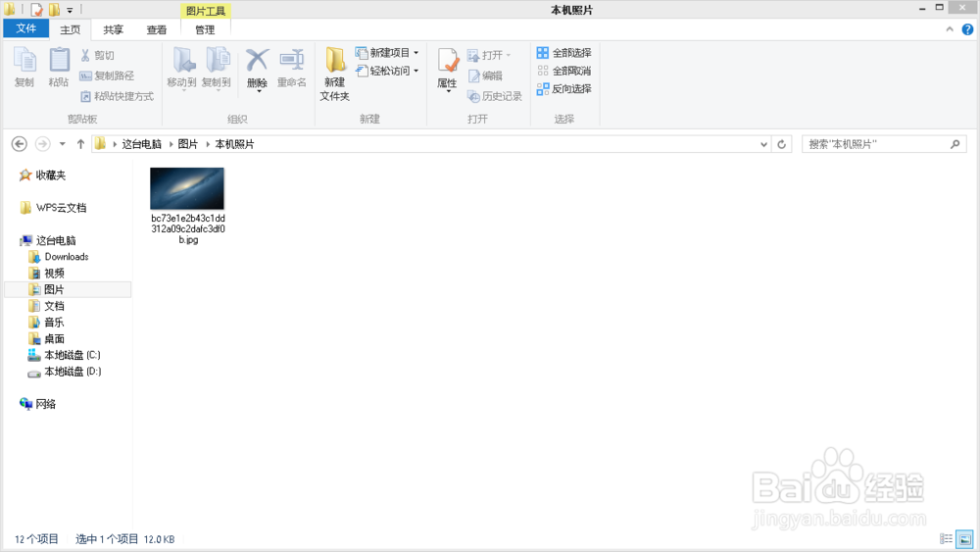Click Select all (全部选择)
Viewport: 980px width, 552px height.
(x=563, y=53)
